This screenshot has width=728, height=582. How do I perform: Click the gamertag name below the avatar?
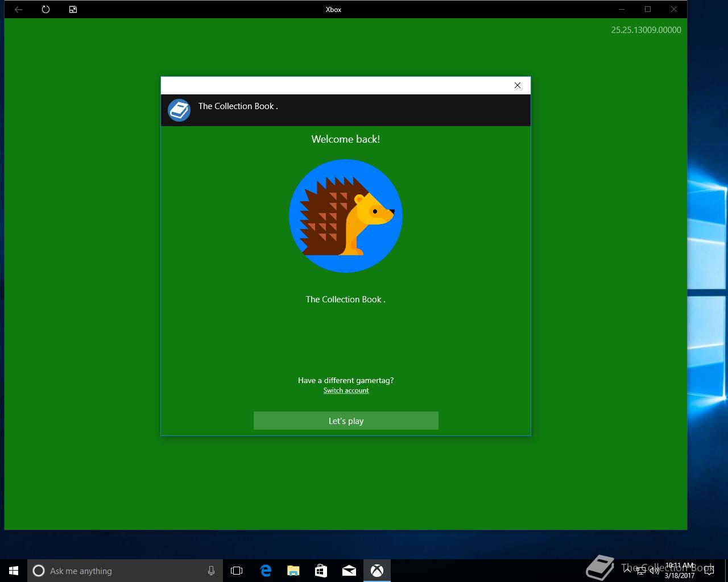point(346,300)
